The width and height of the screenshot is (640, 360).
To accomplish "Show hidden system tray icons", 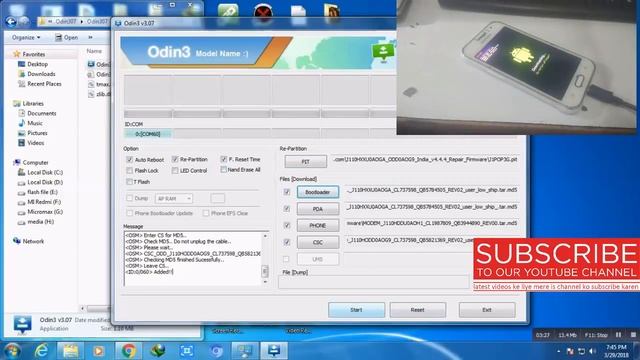I will [x=558, y=351].
